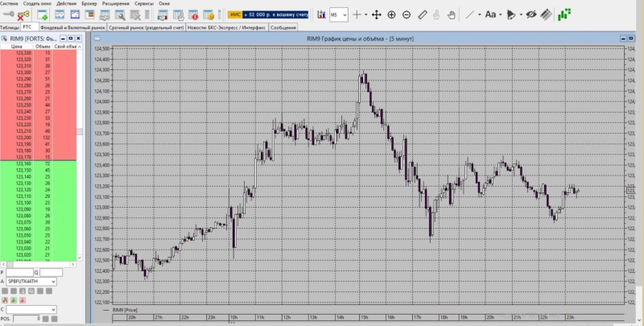Click inside the Q quantity input field
This screenshot has width=644, height=326.
[x=52, y=273]
